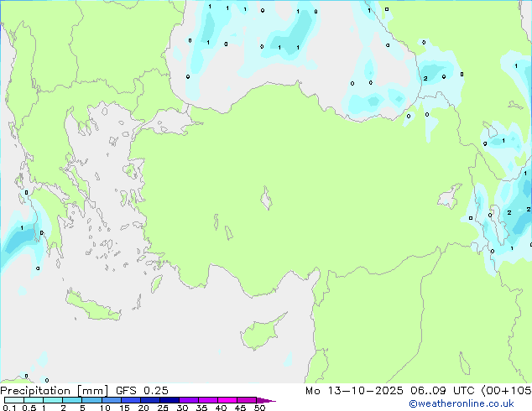The height and width of the screenshot is (411, 532).
Task: Select the magenta swatch between 40 and 45
Action: tap(227, 400)
